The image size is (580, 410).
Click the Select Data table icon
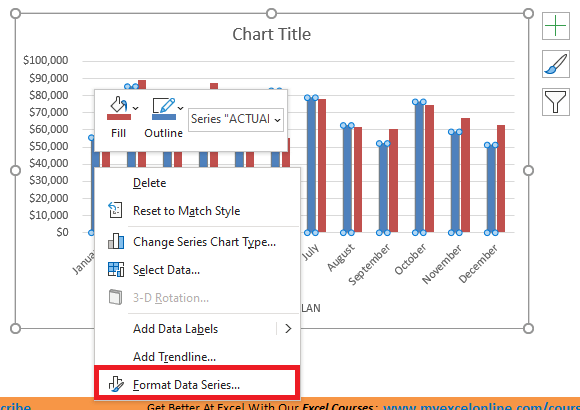point(116,269)
